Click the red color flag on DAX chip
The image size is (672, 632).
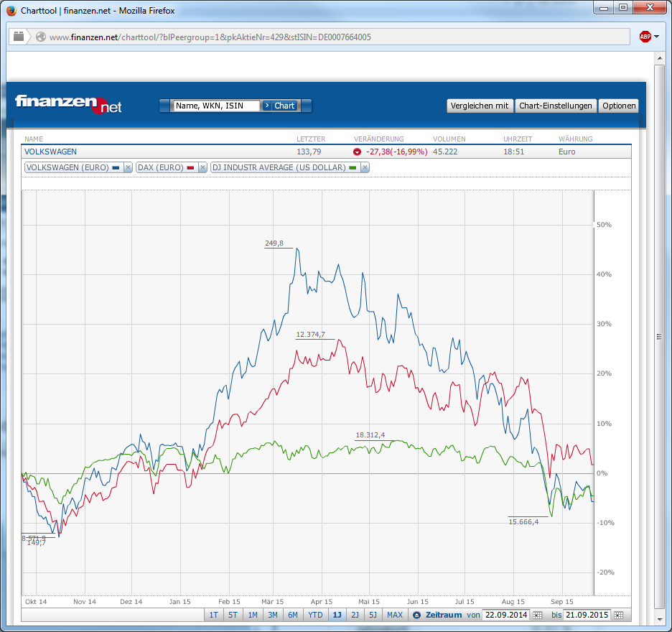click(x=192, y=167)
